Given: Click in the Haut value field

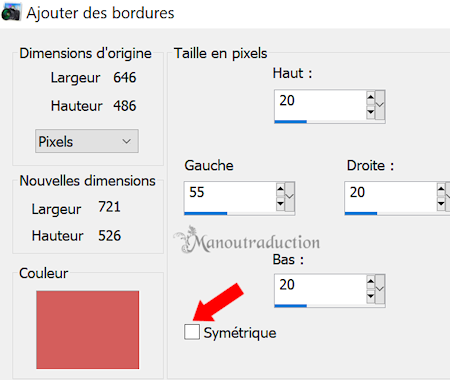Looking at the screenshot, I should [x=320, y=105].
